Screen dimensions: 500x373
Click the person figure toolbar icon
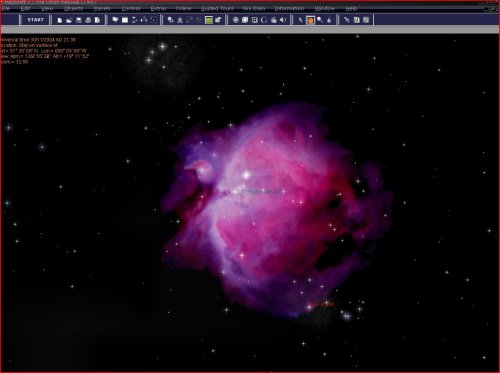180,20
